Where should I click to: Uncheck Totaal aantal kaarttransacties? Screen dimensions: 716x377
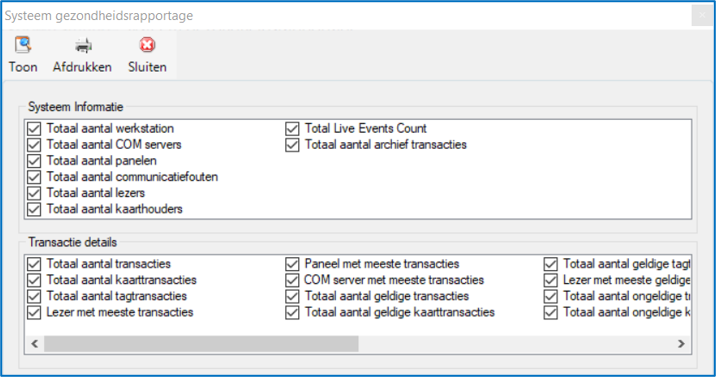tap(34, 280)
